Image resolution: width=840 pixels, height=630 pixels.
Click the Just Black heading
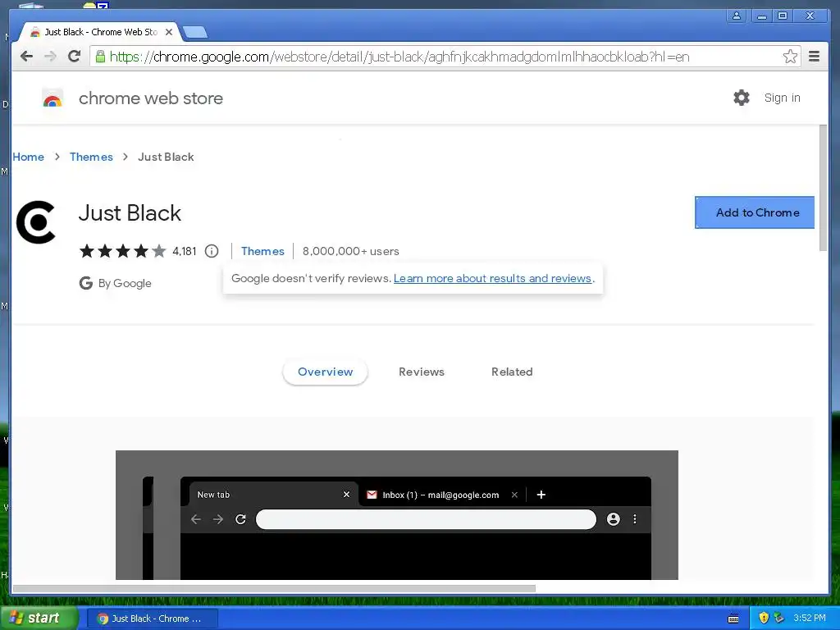click(x=130, y=213)
